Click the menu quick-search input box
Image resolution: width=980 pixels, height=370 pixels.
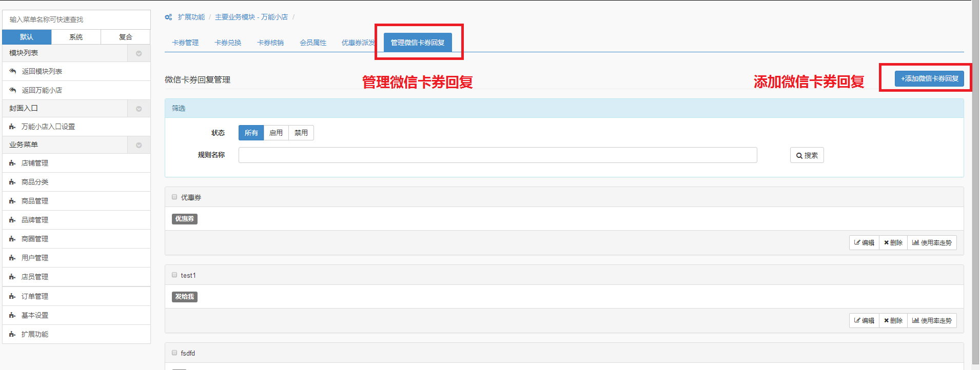tap(76, 19)
